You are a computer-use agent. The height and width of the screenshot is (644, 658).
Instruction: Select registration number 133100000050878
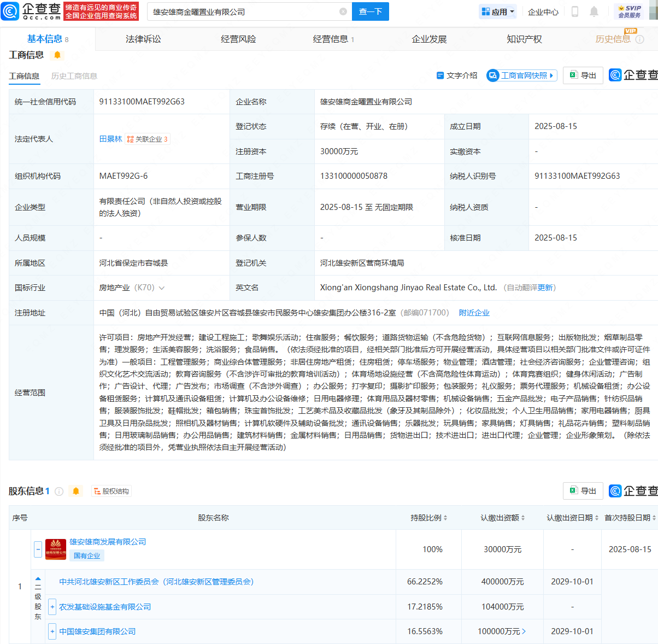pos(354,176)
